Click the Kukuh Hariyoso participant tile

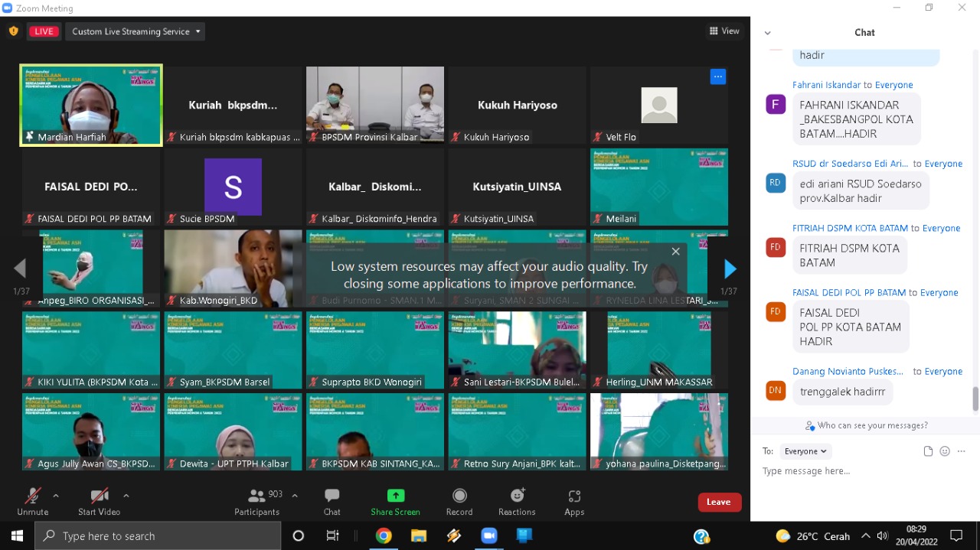point(518,105)
